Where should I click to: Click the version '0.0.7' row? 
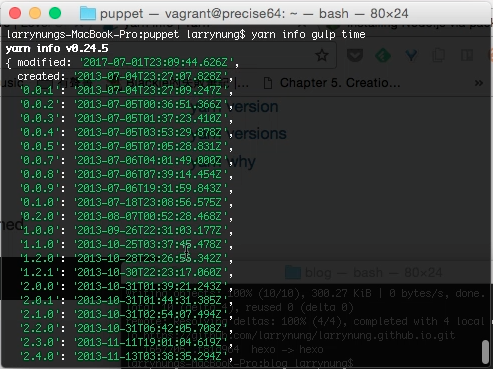[126, 160]
